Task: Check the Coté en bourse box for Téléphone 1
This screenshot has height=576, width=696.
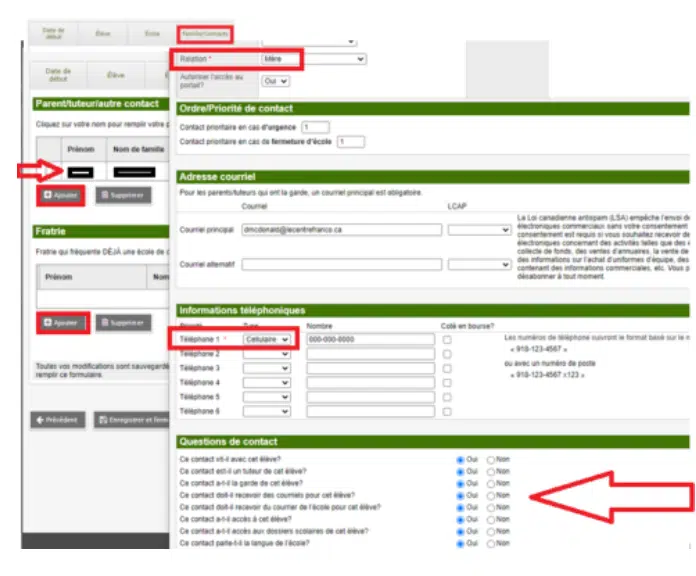Action: 447,340
